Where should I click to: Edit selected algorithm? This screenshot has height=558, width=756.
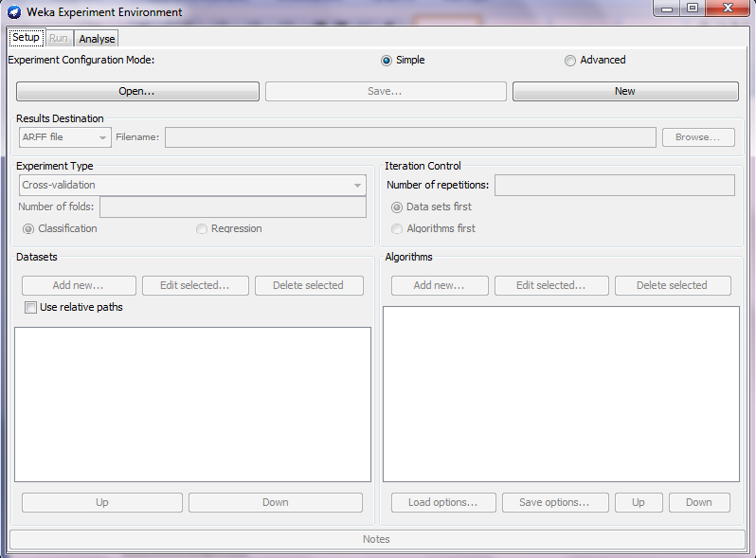[551, 285]
